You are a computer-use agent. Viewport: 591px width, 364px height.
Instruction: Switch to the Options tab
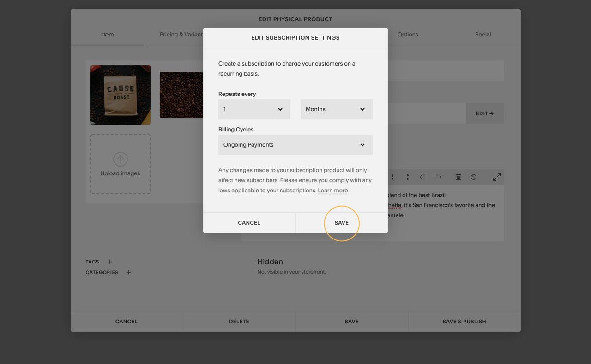[408, 34]
